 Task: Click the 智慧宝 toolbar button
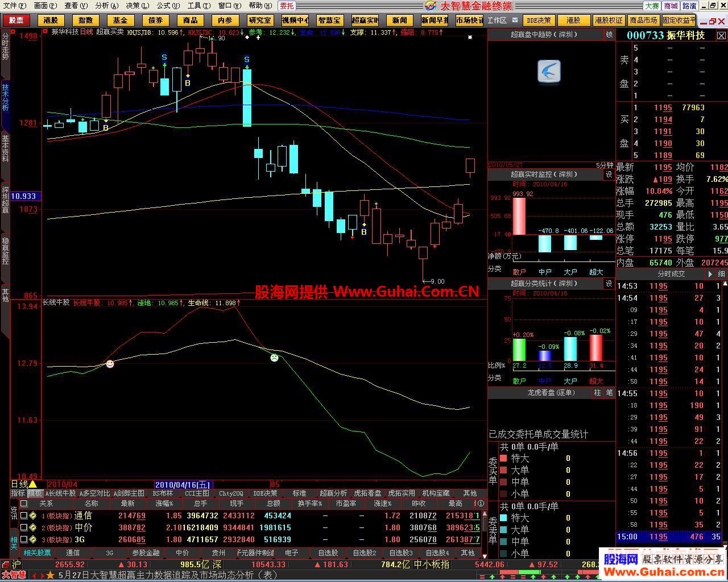click(x=329, y=20)
